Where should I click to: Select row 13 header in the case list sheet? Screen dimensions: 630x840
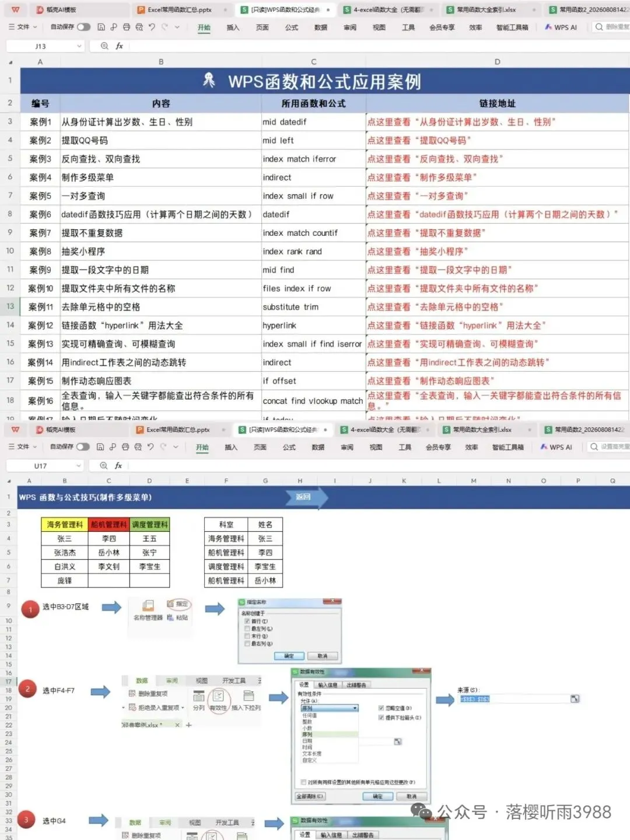[x=10, y=306]
